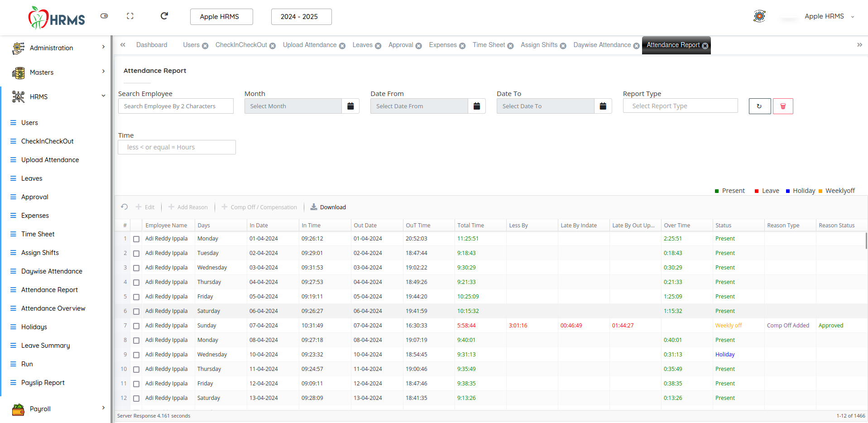This screenshot has width=868, height=423.
Task: Close the Users tab with its x icon
Action: point(205,46)
